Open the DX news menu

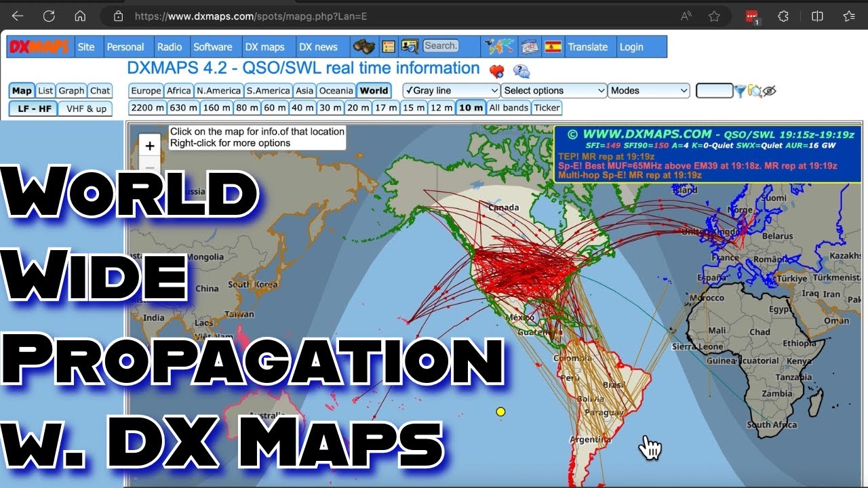tap(318, 47)
